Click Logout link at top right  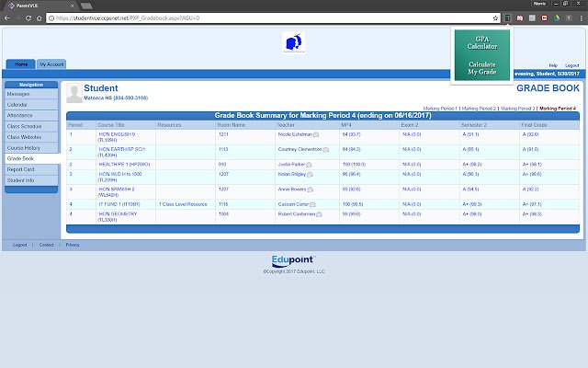click(571, 65)
